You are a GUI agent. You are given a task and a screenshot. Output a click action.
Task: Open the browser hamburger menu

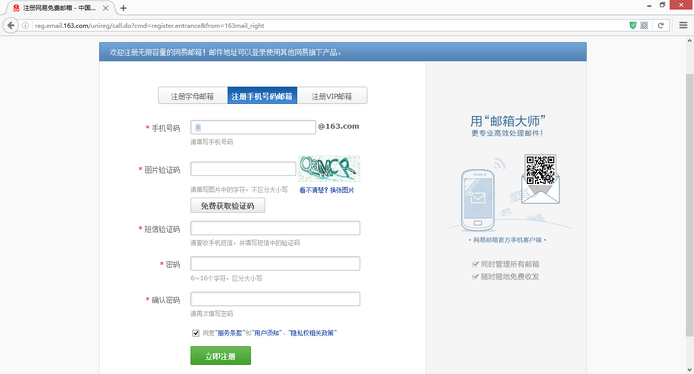tap(683, 25)
